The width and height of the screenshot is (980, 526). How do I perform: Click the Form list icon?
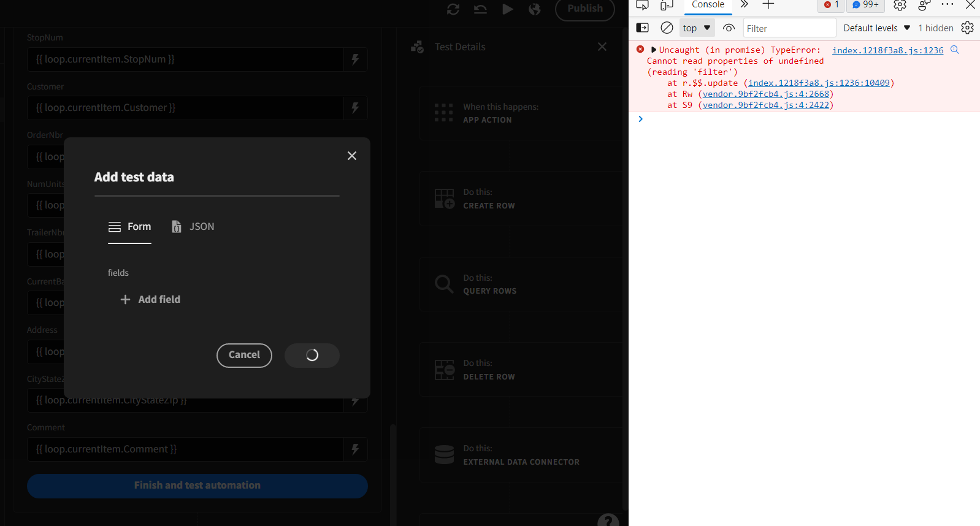pos(115,227)
